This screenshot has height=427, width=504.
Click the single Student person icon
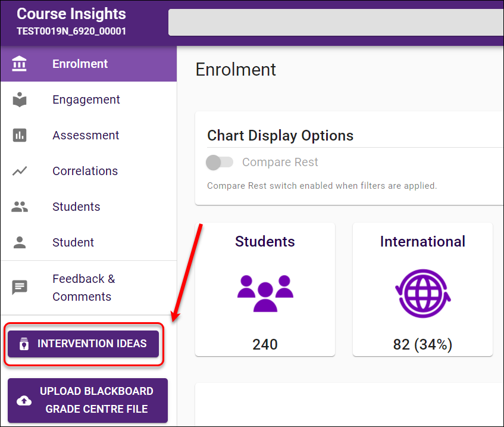[x=20, y=242]
